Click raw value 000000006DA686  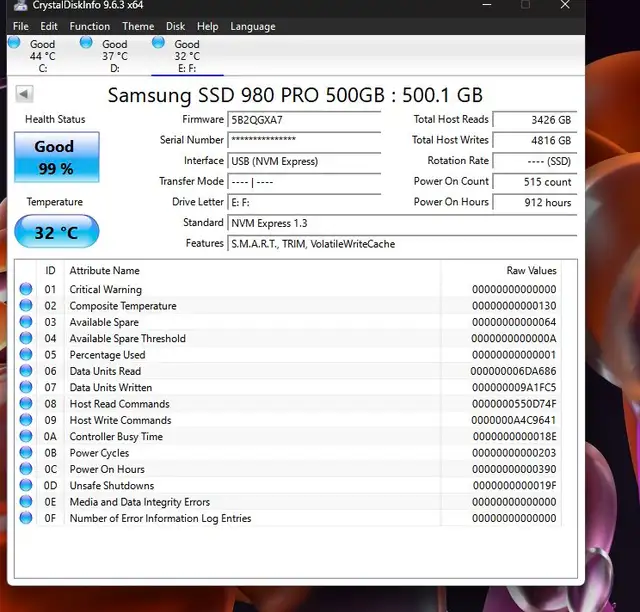(x=513, y=371)
